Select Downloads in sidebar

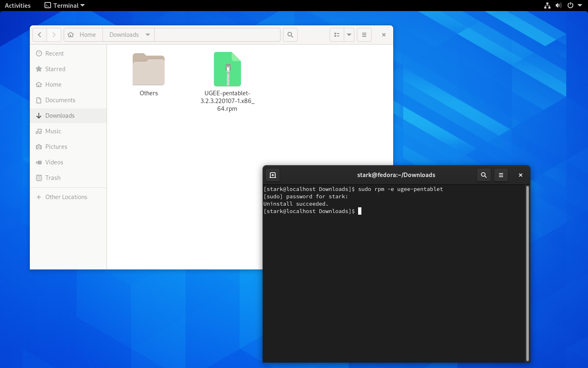(68, 116)
